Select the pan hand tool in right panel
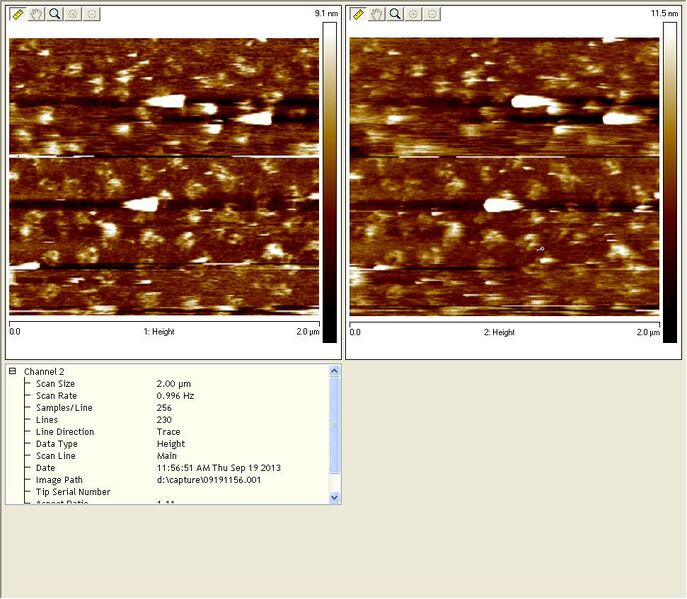 377,14
